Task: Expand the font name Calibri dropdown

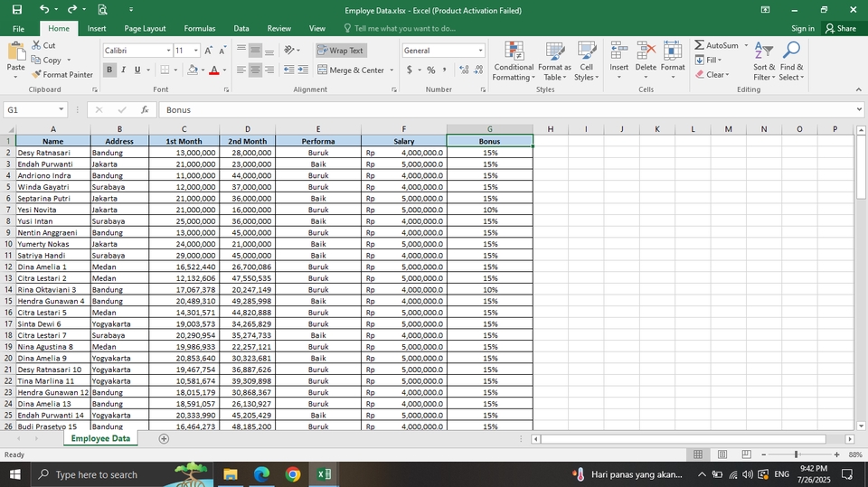Action: tap(168, 51)
